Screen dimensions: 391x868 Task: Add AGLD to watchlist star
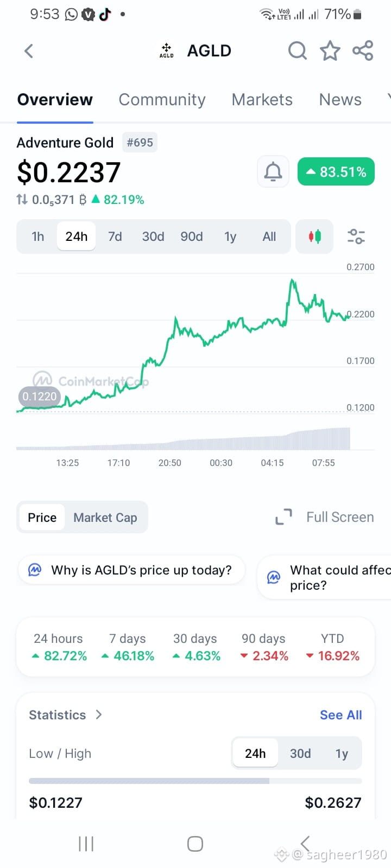(330, 51)
